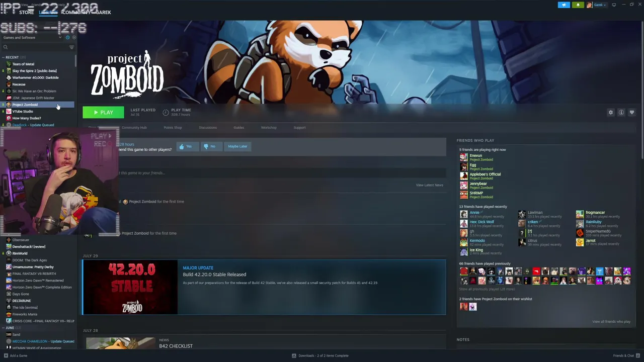Image resolution: width=644 pixels, height=362 pixels.
Task: Select FINAL FANTASY VII REBIRTH
Action: point(34,274)
